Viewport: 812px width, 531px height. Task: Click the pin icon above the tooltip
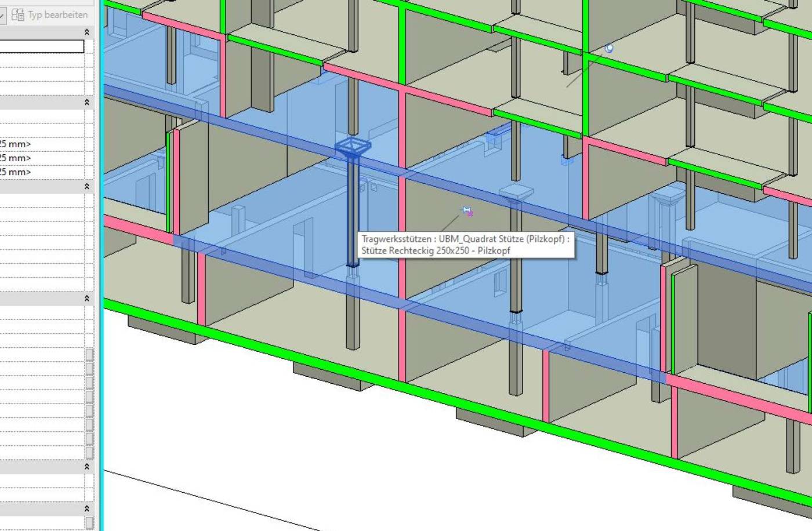point(467,212)
